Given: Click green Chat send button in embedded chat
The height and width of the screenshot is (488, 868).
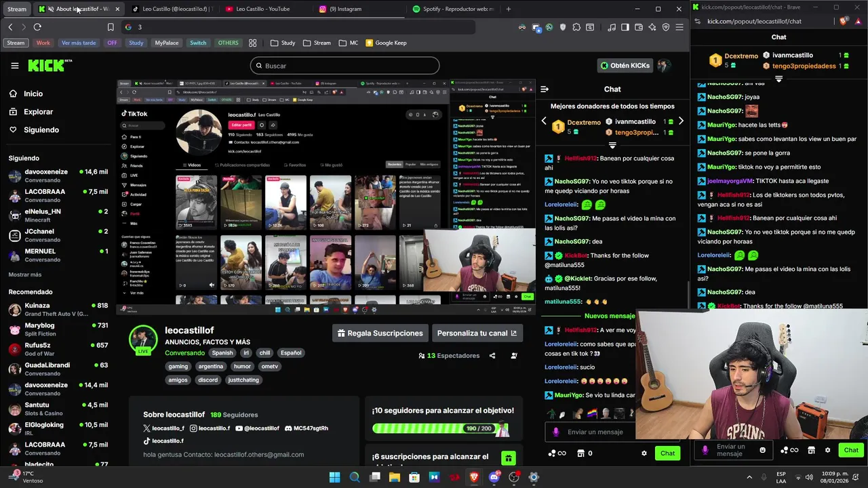Looking at the screenshot, I should [x=668, y=453].
